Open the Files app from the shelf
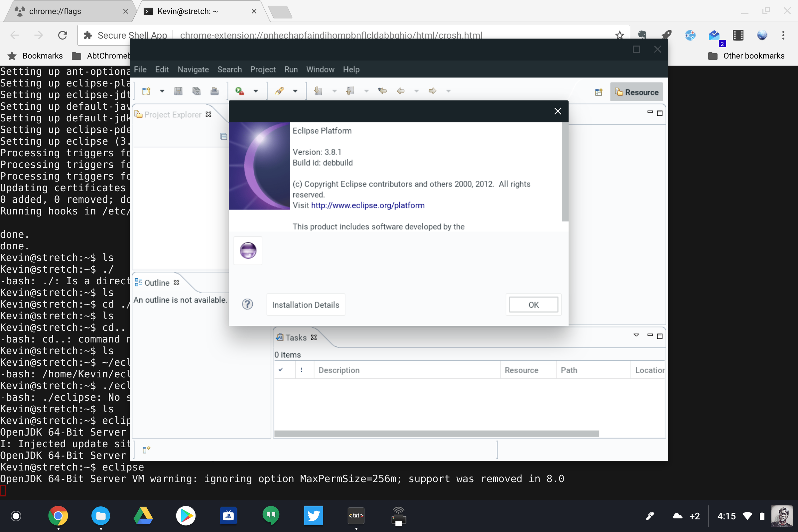This screenshot has width=798, height=532. [101, 516]
